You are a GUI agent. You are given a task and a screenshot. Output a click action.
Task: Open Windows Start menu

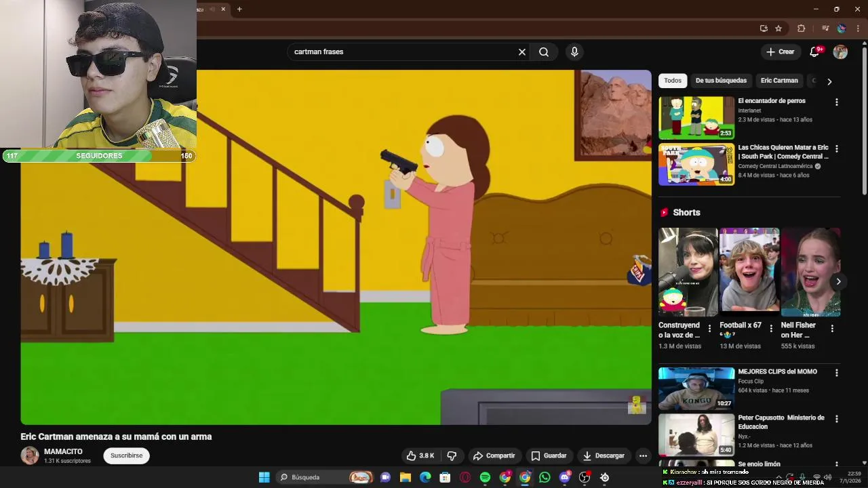tap(264, 477)
